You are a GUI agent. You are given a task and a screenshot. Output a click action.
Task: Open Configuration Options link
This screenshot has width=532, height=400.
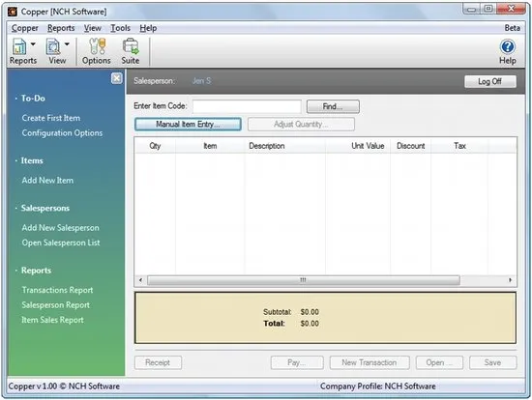pyautogui.click(x=62, y=133)
